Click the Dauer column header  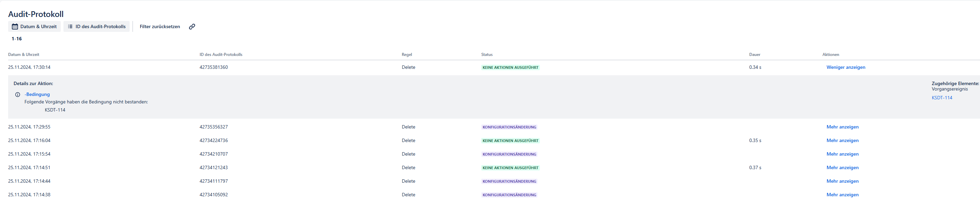coord(755,55)
